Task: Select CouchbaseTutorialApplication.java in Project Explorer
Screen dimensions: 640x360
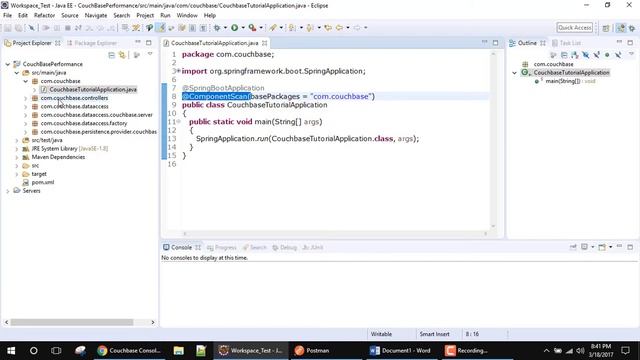Action: (93, 89)
